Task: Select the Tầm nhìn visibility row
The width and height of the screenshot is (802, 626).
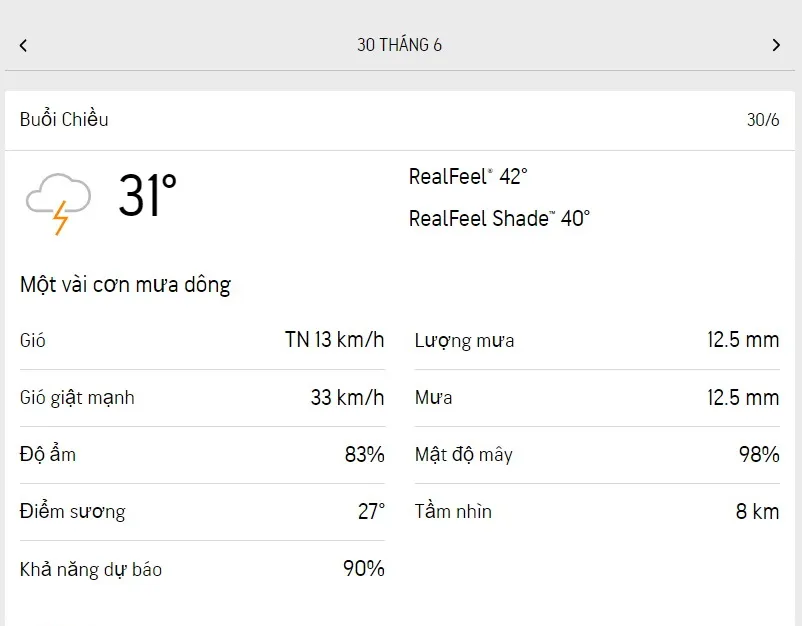Action: 596,511
